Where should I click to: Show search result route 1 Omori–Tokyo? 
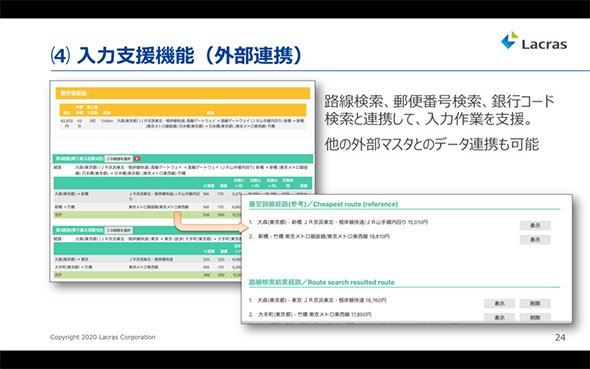499,304
